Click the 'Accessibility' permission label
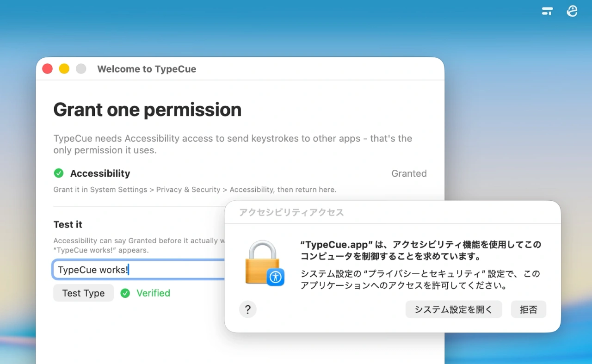The width and height of the screenshot is (592, 364). tap(100, 173)
